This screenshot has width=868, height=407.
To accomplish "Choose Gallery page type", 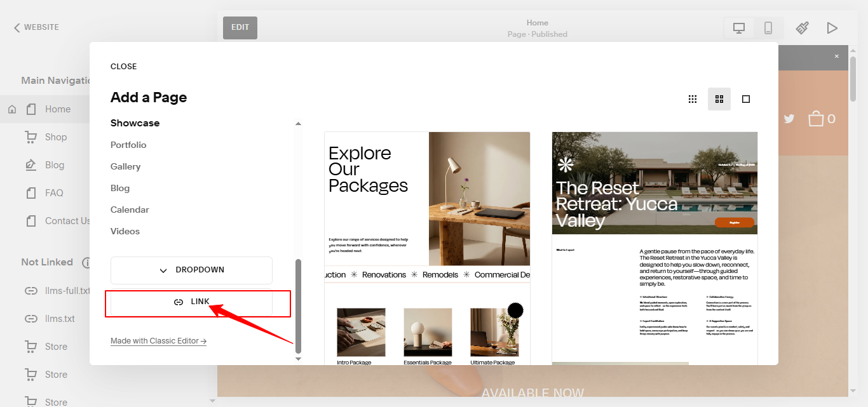I will point(126,166).
